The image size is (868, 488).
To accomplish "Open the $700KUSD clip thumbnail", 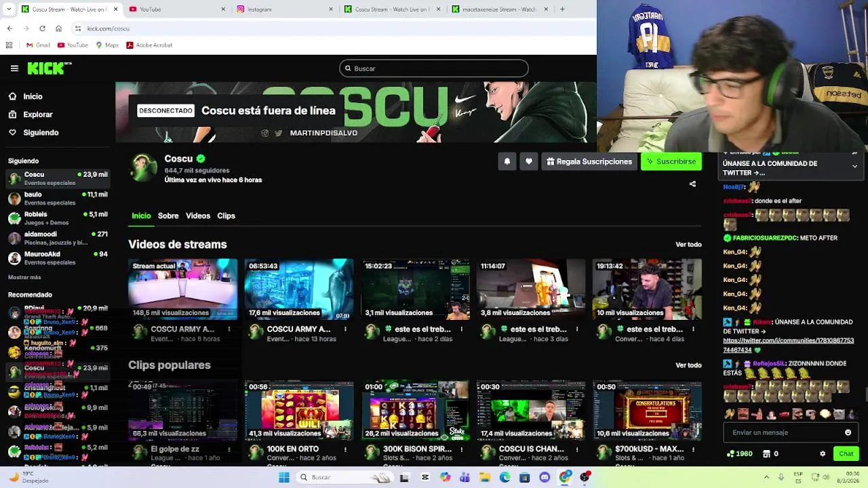I will point(647,410).
